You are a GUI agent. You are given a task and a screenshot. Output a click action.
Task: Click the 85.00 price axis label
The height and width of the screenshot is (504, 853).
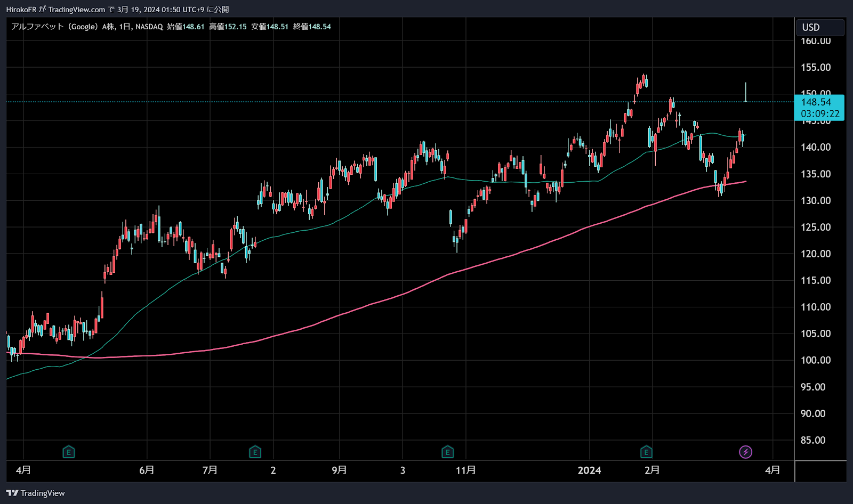tap(813, 440)
